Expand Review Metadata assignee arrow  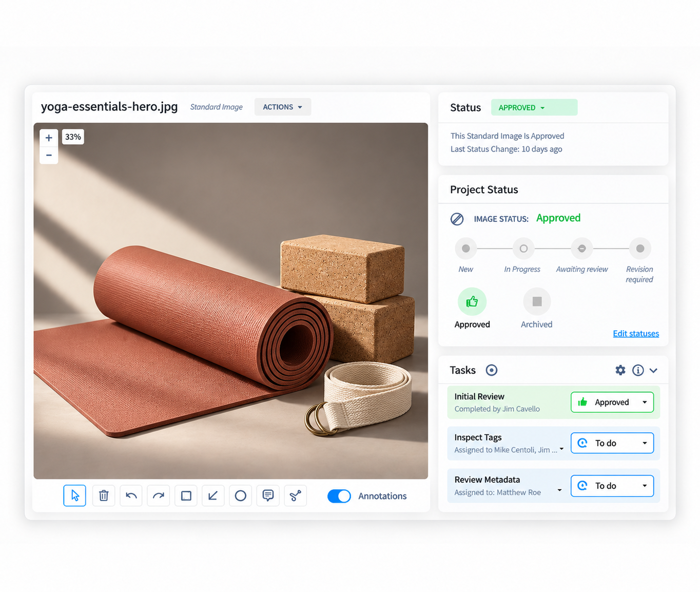[x=559, y=490]
